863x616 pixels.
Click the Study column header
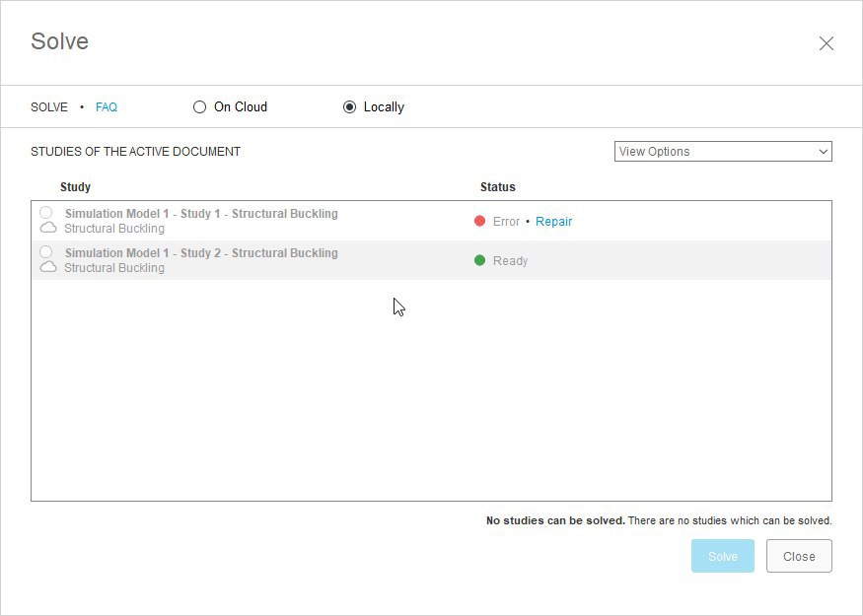pos(75,186)
